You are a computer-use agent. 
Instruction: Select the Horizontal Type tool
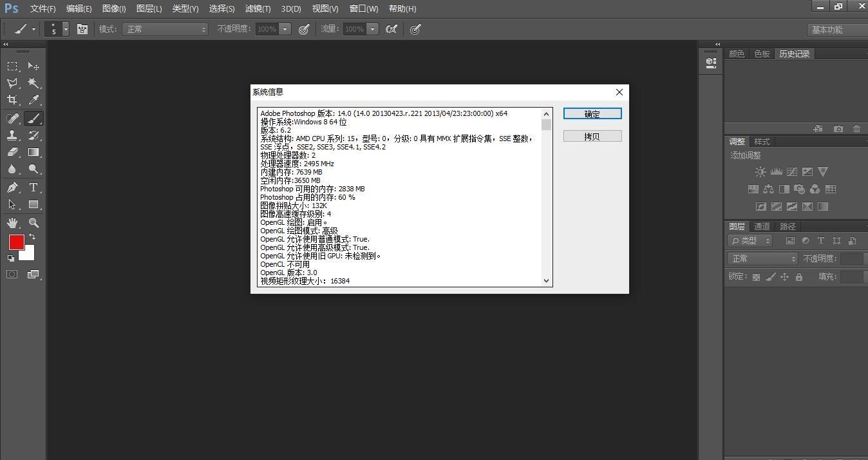point(33,187)
